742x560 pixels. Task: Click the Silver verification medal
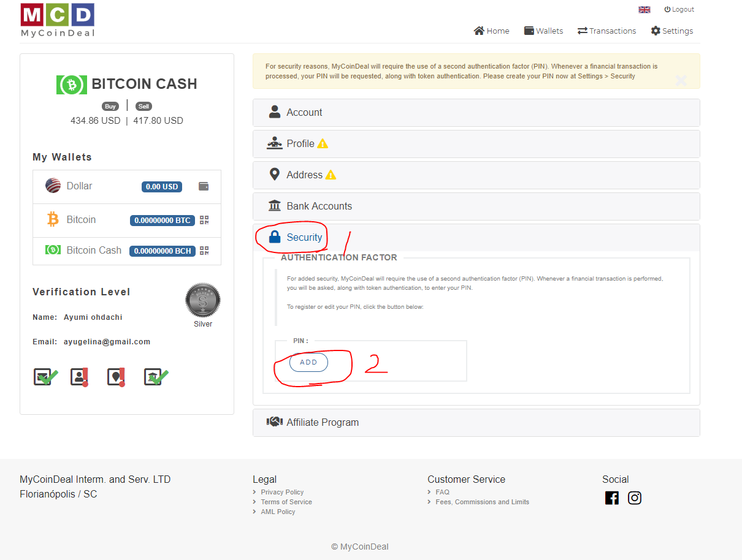(203, 300)
